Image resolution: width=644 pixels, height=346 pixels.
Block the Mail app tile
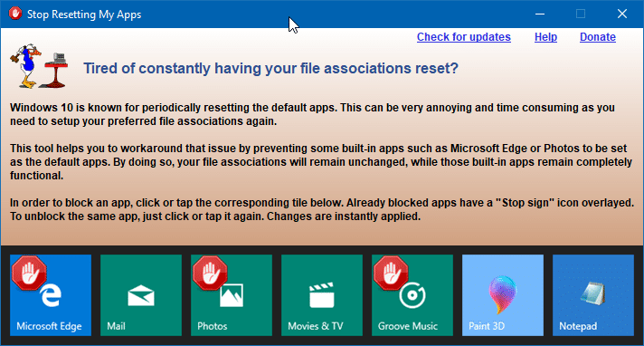pos(141,295)
